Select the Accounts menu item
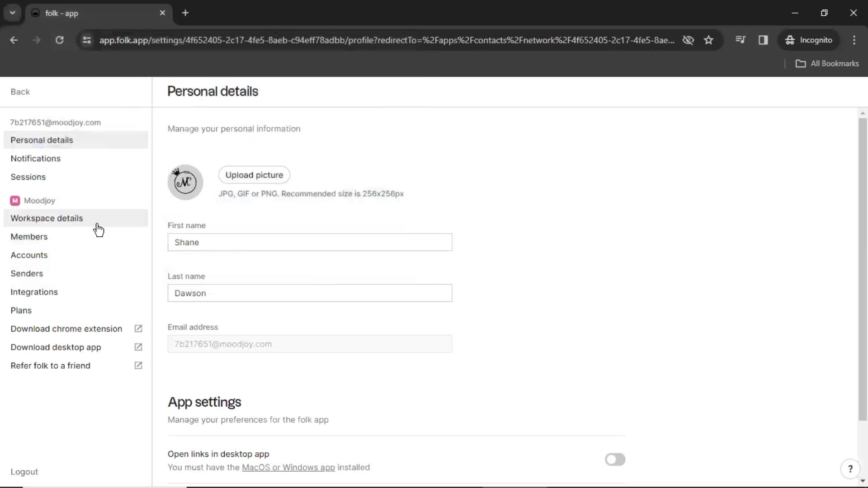The image size is (868, 488). point(29,255)
